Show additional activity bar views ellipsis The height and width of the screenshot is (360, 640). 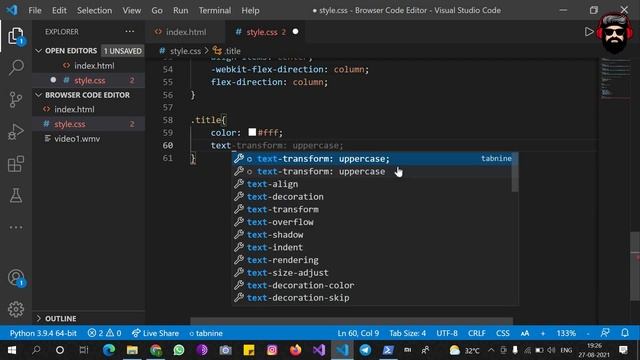point(16,227)
